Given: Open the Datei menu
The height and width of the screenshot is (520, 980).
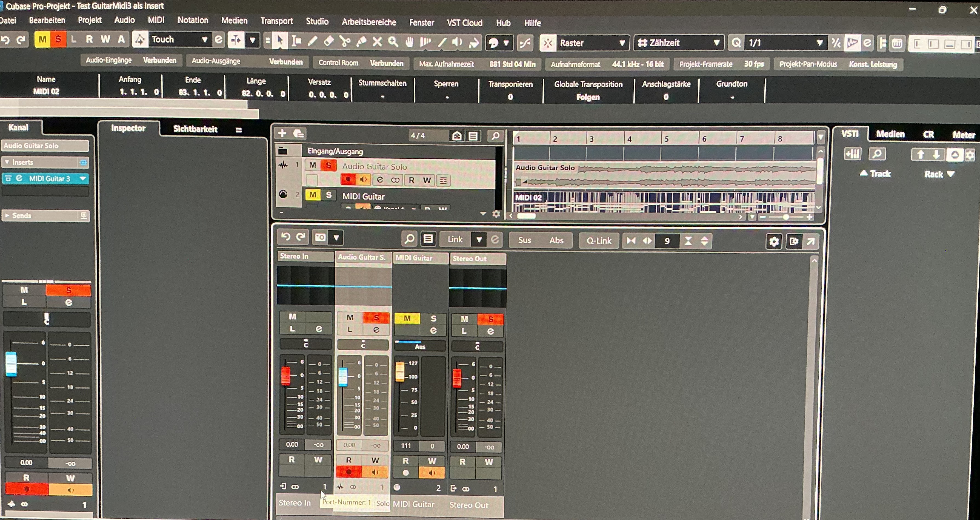Looking at the screenshot, I should [8, 20].
